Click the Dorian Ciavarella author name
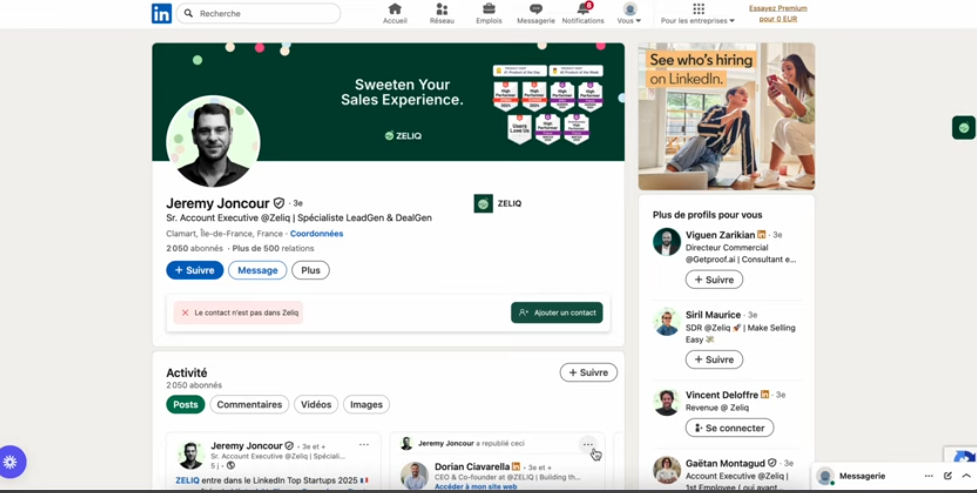 pyautogui.click(x=472, y=466)
